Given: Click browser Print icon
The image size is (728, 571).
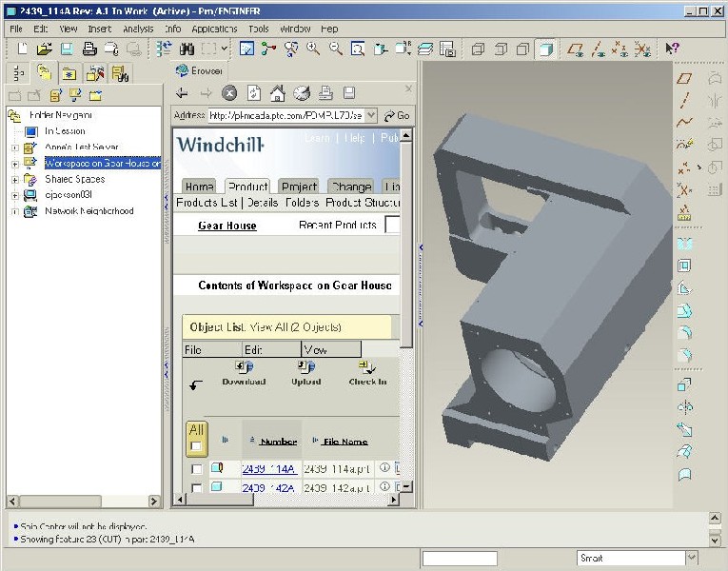Looking at the screenshot, I should tap(325, 93).
